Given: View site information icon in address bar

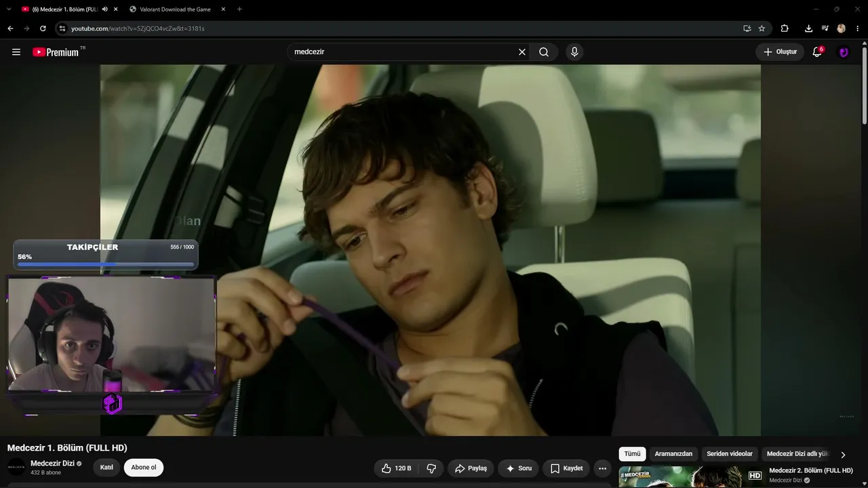Looking at the screenshot, I should coord(62,28).
